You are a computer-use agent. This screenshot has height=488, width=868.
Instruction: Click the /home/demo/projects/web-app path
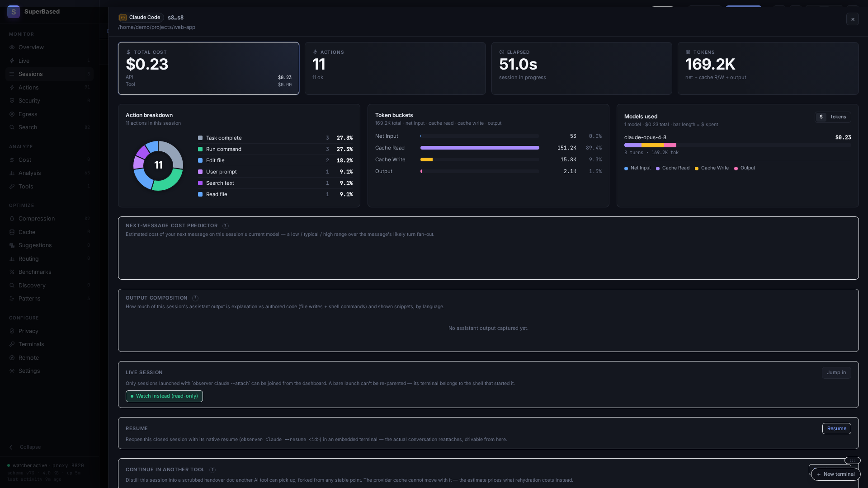[157, 27]
